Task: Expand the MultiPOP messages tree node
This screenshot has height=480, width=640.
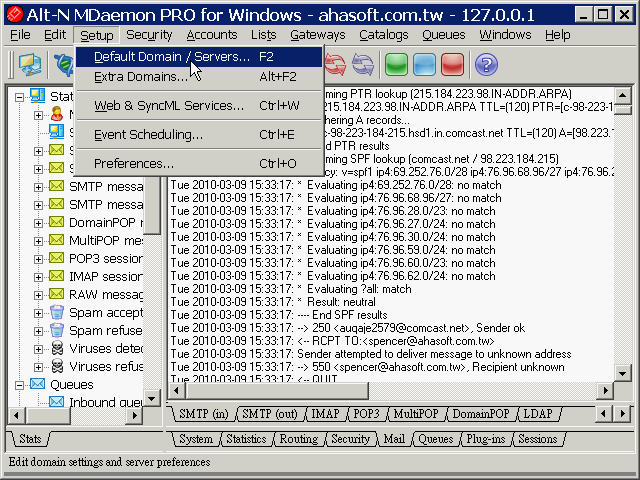Action: [38, 241]
